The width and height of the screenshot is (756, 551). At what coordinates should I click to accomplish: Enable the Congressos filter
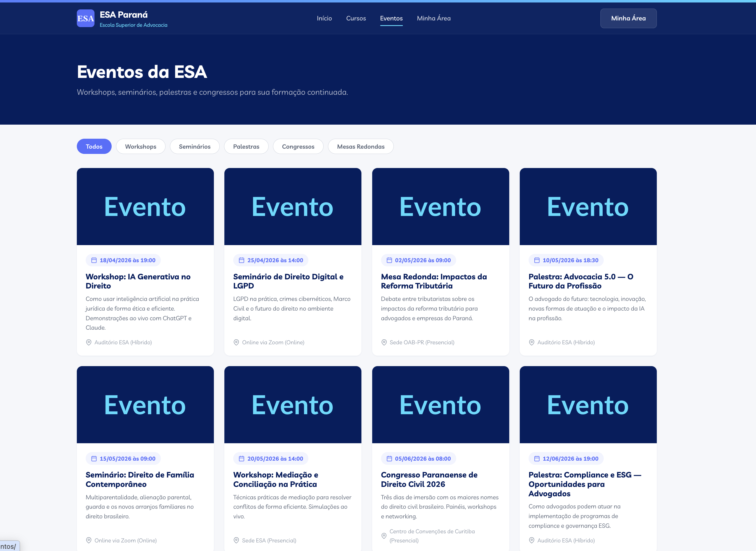click(x=298, y=146)
